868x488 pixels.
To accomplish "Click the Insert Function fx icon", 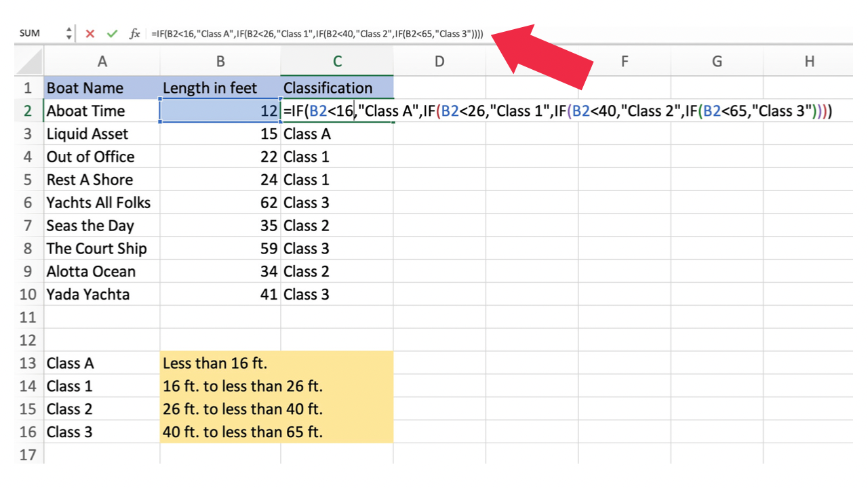I will (x=135, y=33).
